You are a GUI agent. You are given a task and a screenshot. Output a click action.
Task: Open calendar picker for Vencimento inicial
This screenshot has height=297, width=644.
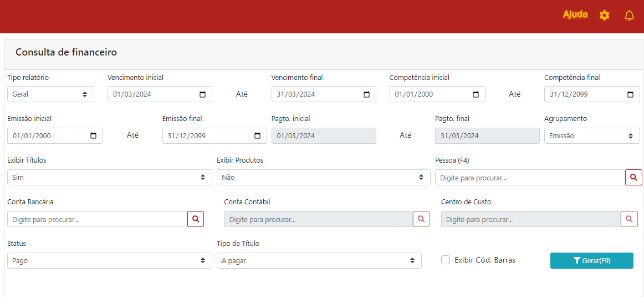203,94
